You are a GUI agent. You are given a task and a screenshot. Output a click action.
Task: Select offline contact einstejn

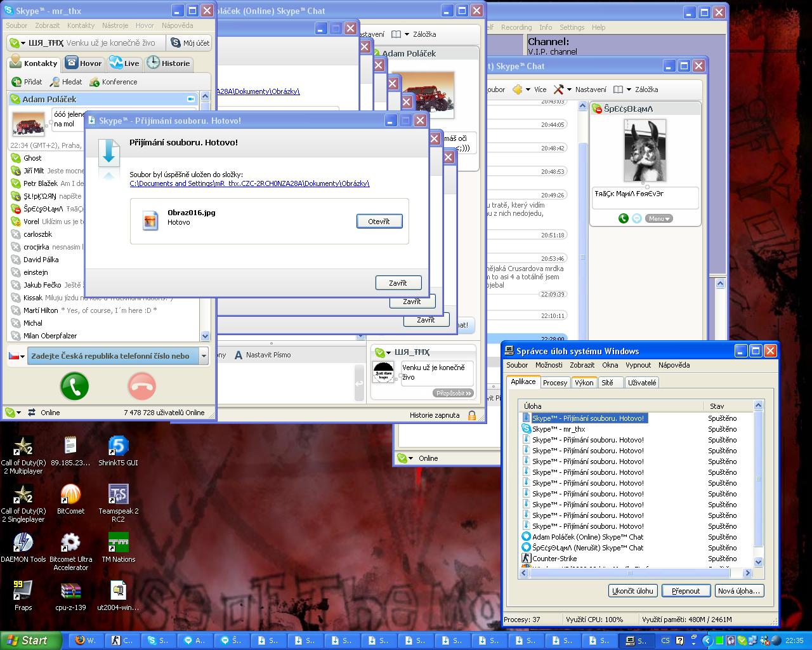pos(105,272)
